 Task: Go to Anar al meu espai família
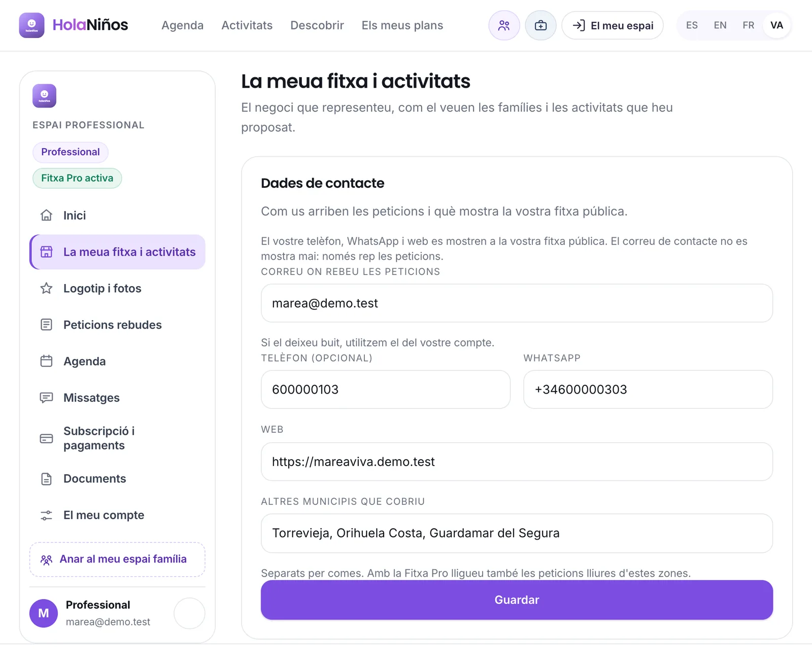[x=117, y=559]
